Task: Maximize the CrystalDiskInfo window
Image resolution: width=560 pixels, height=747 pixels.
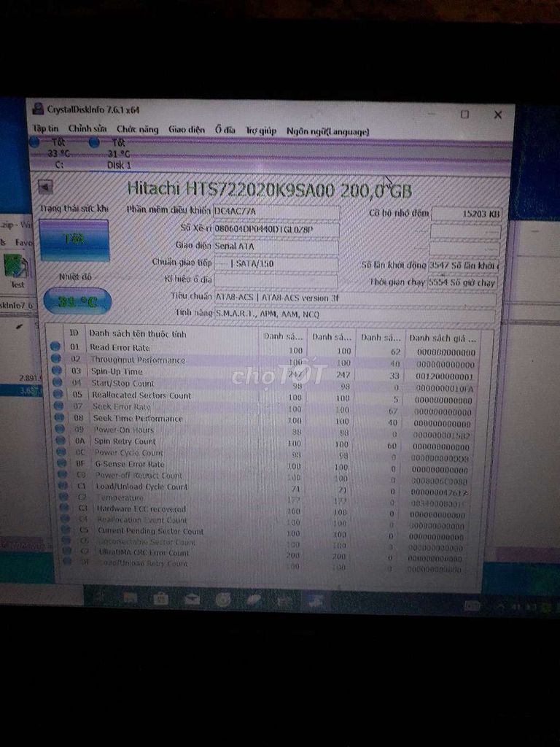Action: tap(464, 115)
